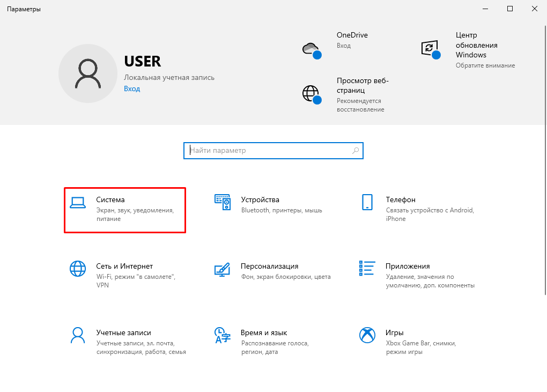Close the Параметры window
This screenshot has height=392, width=547.
pos(535,9)
